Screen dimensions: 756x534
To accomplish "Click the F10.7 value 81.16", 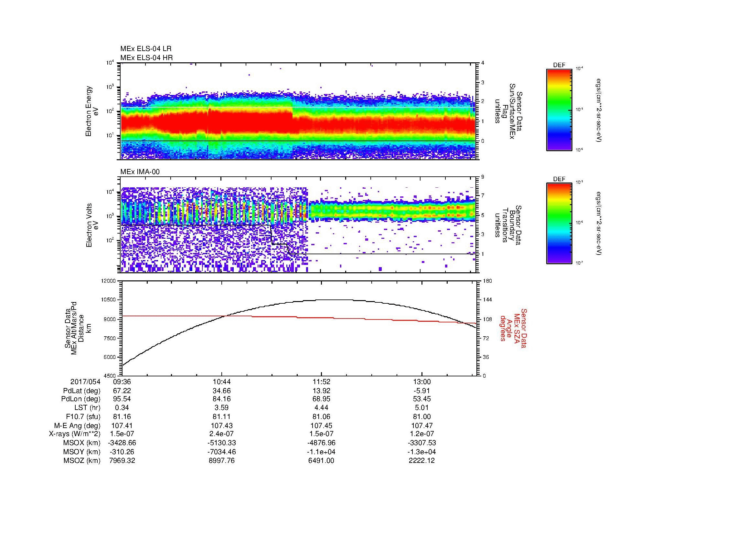I will (122, 417).
